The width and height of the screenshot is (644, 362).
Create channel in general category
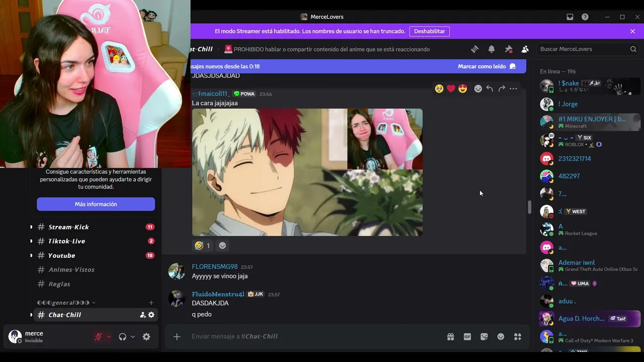pos(151,303)
